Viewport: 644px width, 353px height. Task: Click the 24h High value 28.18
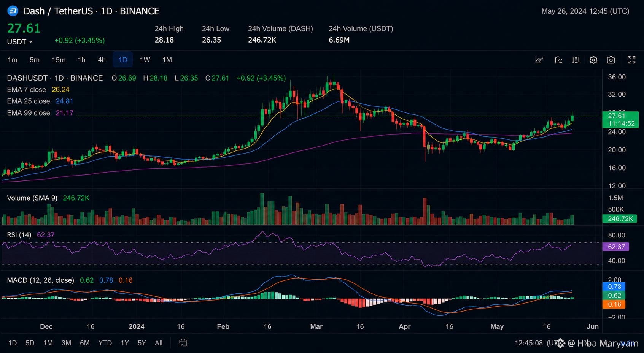(164, 40)
